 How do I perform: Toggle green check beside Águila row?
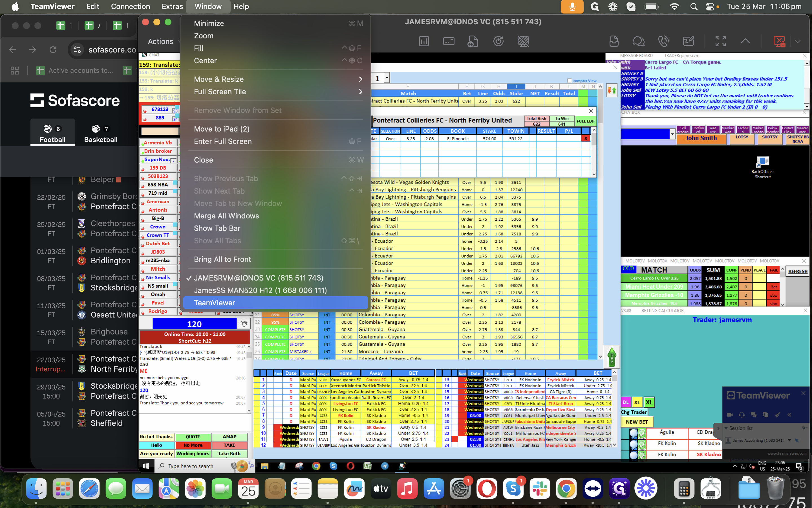coord(641,433)
